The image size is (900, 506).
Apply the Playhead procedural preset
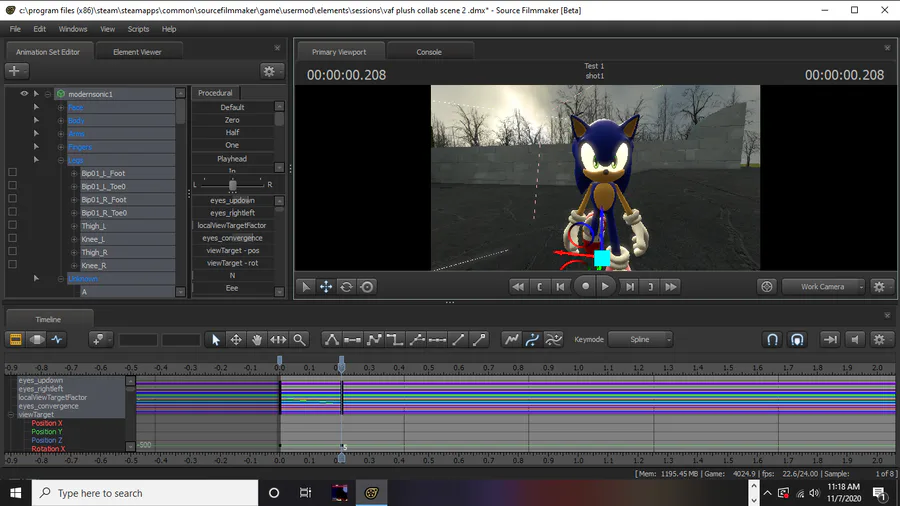point(232,159)
